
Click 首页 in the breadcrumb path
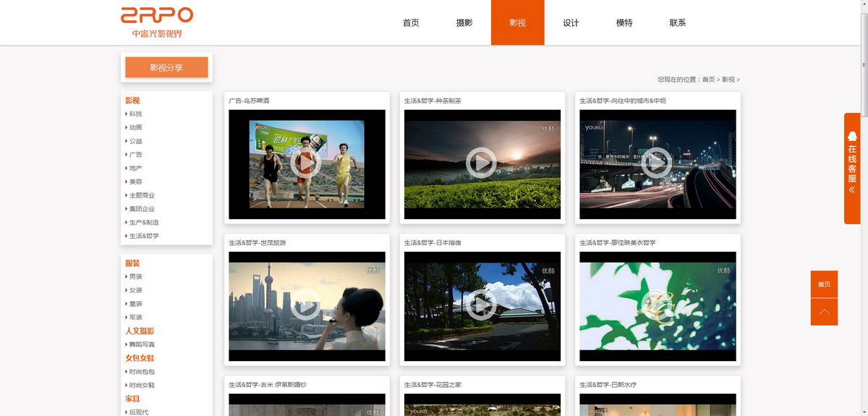pos(708,80)
